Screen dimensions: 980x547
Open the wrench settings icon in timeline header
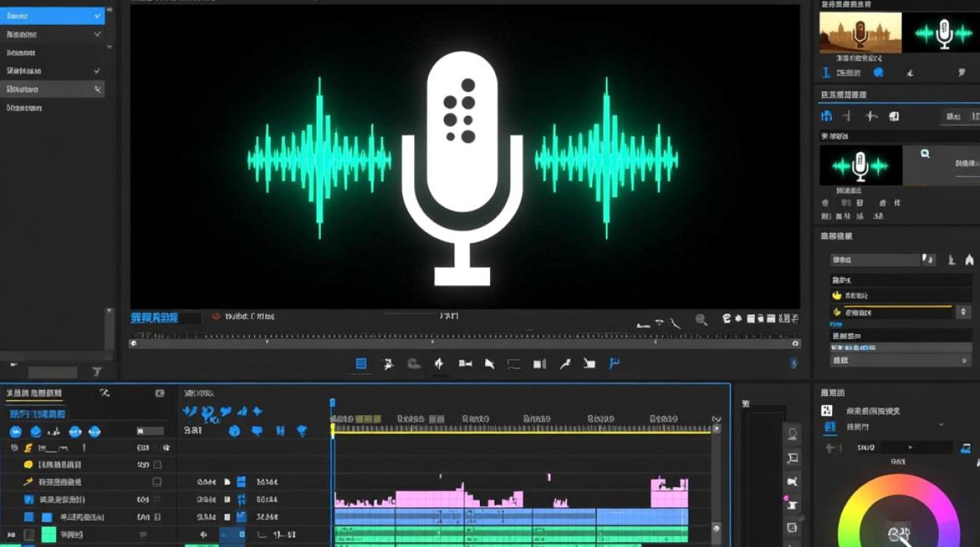pyautogui.click(x=104, y=393)
